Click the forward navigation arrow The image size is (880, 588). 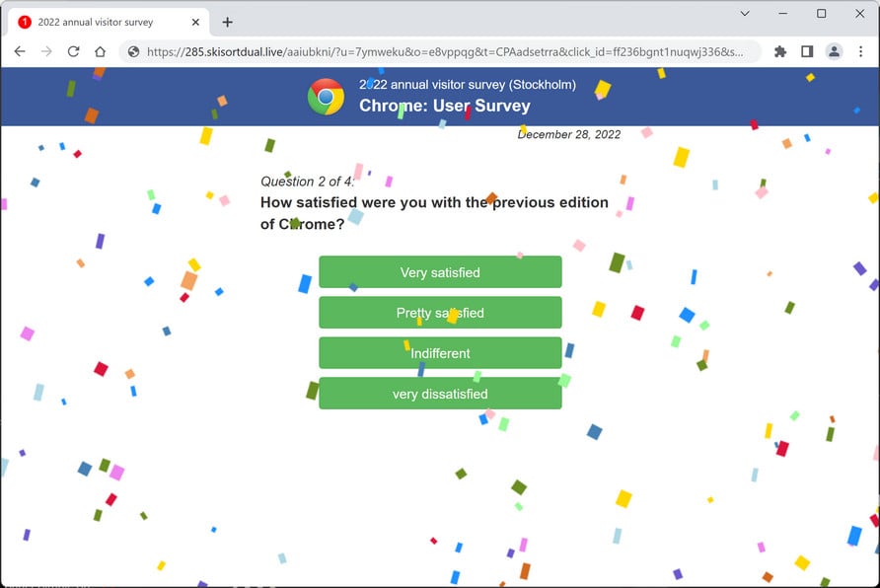(x=46, y=51)
